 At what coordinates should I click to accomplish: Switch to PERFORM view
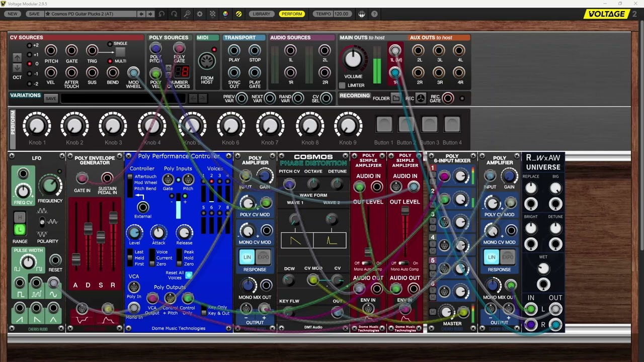coord(292,14)
